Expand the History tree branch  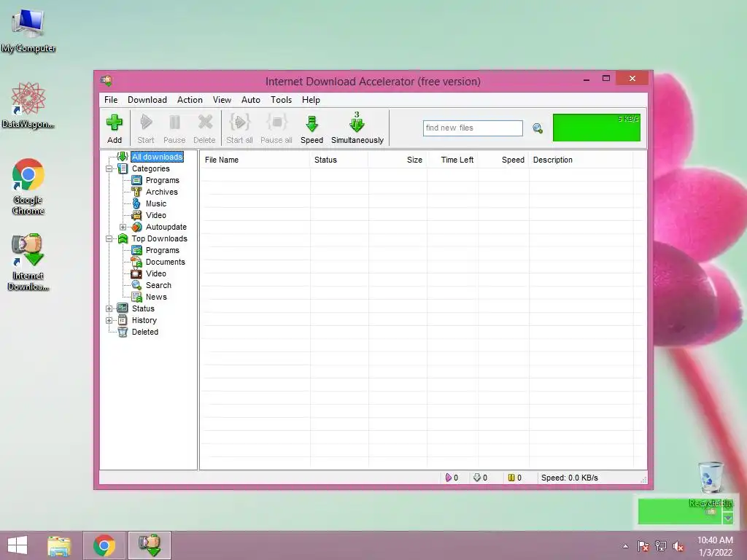109,321
